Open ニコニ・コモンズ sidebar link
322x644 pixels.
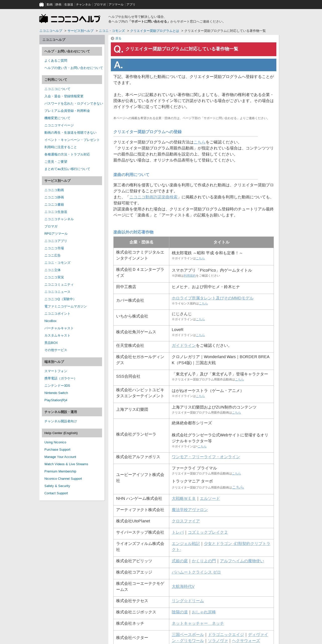pos(57,263)
